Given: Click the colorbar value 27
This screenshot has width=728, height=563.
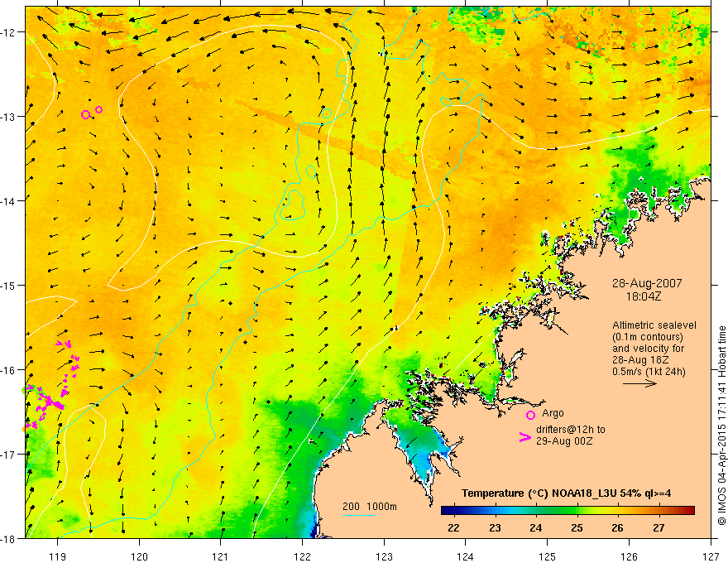Looking at the screenshot, I should click(x=659, y=527).
